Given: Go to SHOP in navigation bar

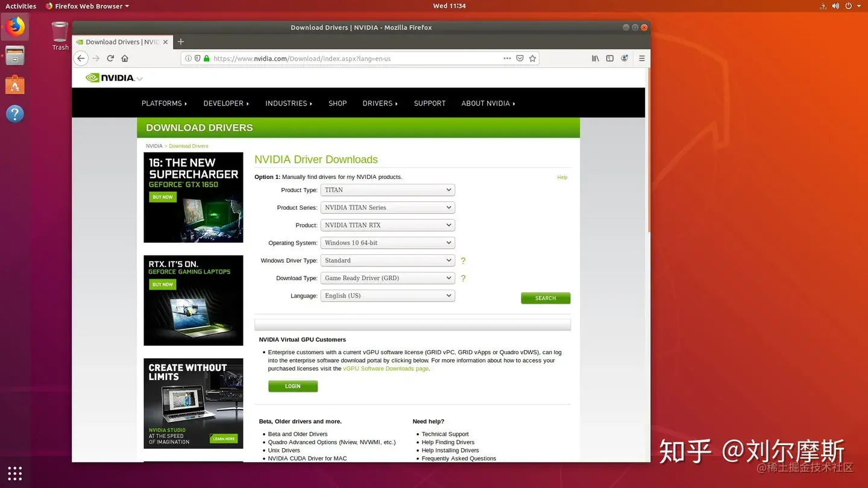Looking at the screenshot, I should 338,104.
